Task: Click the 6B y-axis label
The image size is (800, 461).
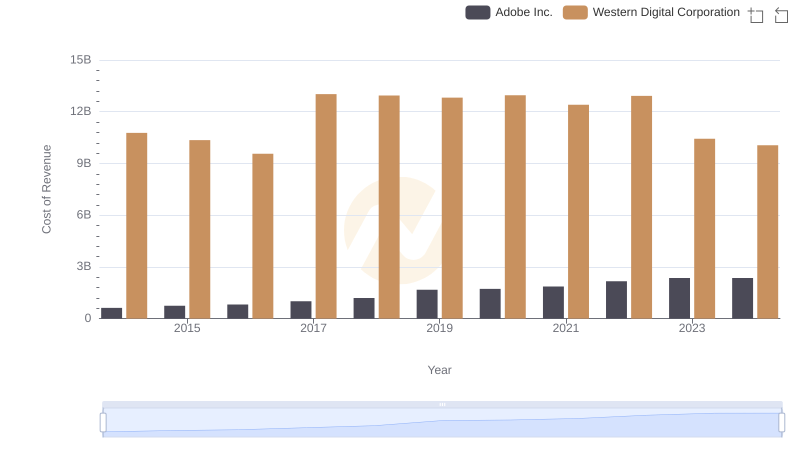Action: coord(84,215)
